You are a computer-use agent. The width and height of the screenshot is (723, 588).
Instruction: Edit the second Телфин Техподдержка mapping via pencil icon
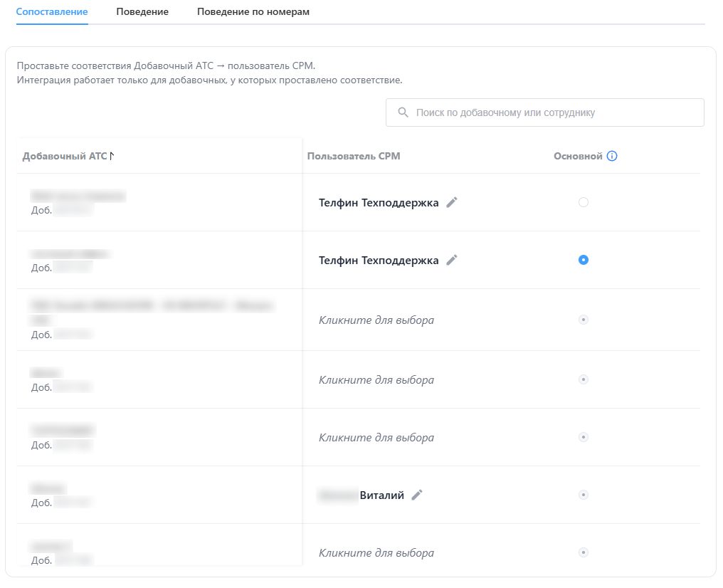451,260
